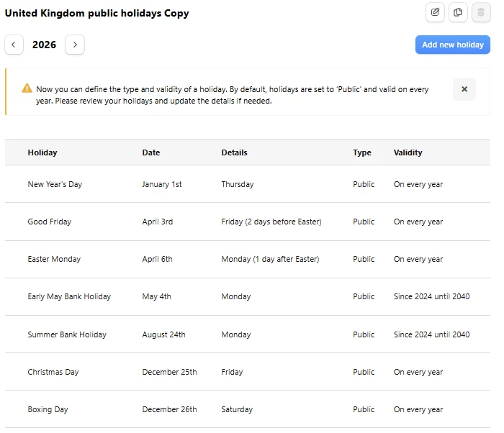Viewport: 504px width, 433px height.
Task: Click the Details column header
Action: [234, 152]
